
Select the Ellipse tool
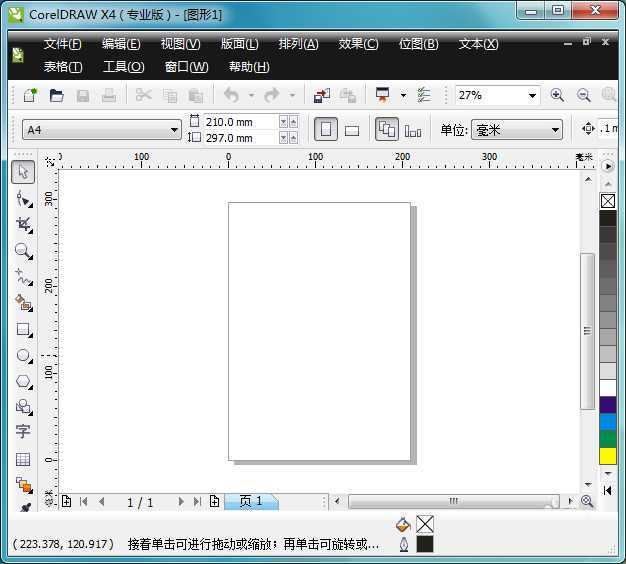[x=23, y=355]
